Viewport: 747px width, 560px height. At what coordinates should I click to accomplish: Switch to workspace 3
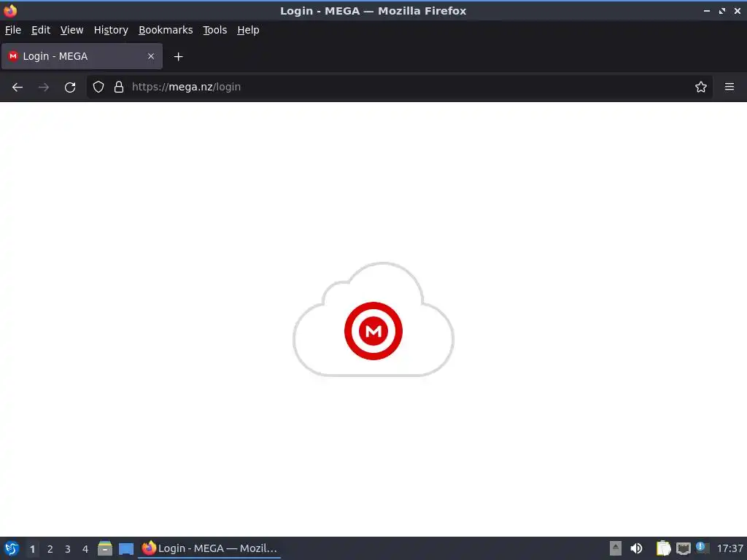[x=68, y=549]
